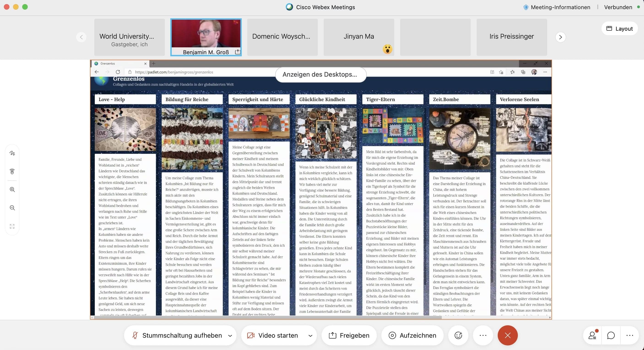Zoom out of shared content
This screenshot has height=350, width=644.
pos(12,208)
